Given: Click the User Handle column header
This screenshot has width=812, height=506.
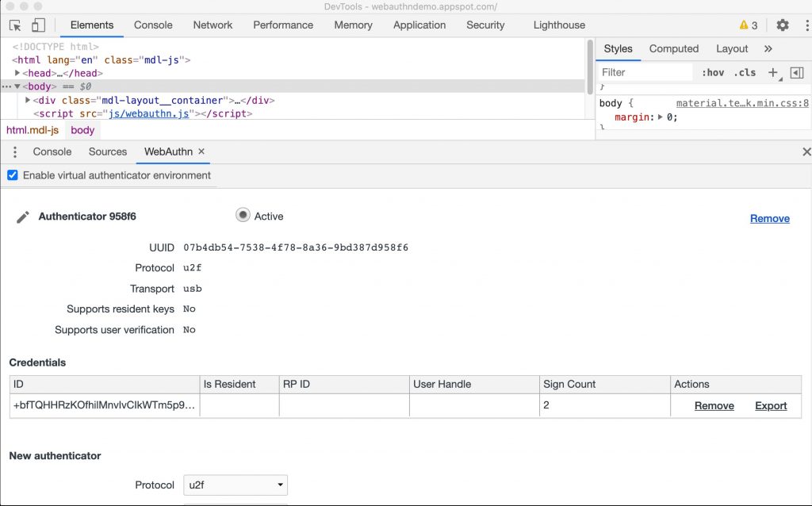Looking at the screenshot, I should [474, 385].
